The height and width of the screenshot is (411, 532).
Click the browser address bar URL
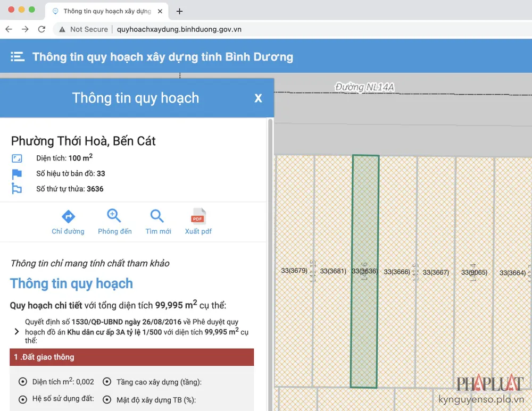coord(179,29)
